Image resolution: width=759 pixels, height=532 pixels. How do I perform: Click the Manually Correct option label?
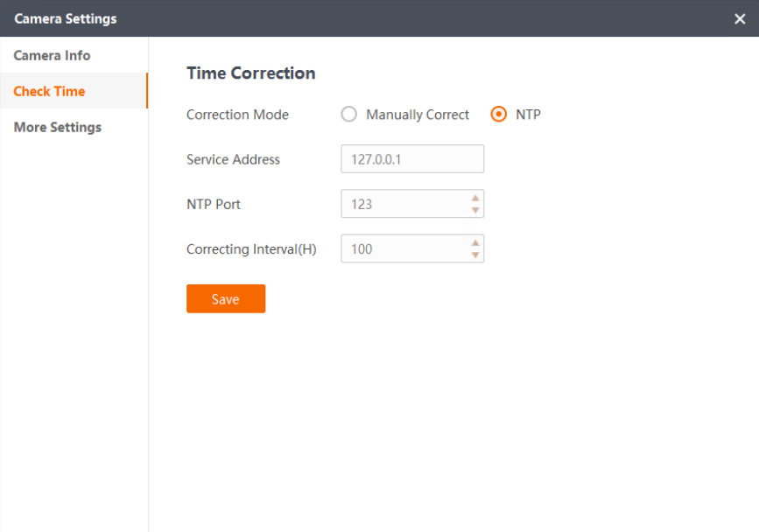(x=418, y=115)
